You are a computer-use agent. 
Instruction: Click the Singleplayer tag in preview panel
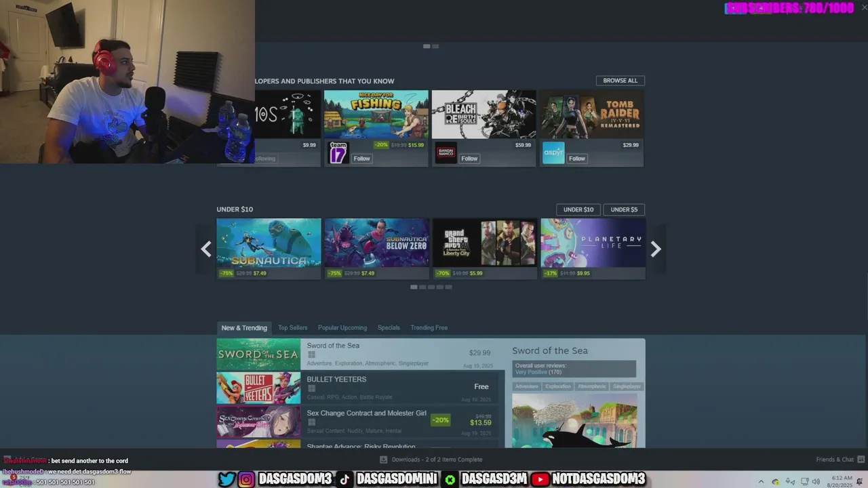pos(627,386)
